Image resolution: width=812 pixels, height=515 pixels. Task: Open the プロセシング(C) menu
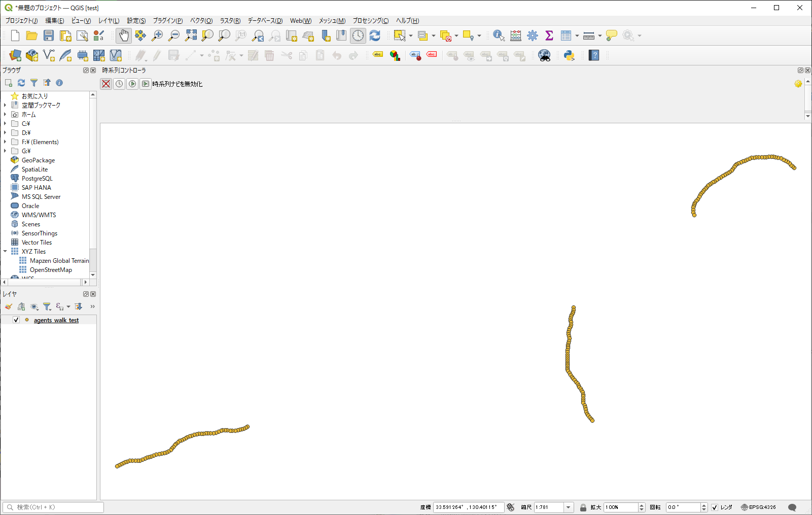370,21
